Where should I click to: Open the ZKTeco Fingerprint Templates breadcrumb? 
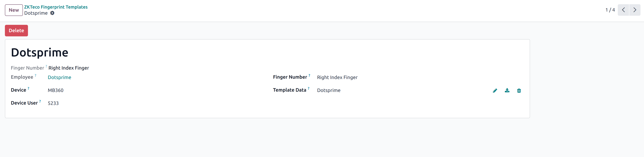56,7
